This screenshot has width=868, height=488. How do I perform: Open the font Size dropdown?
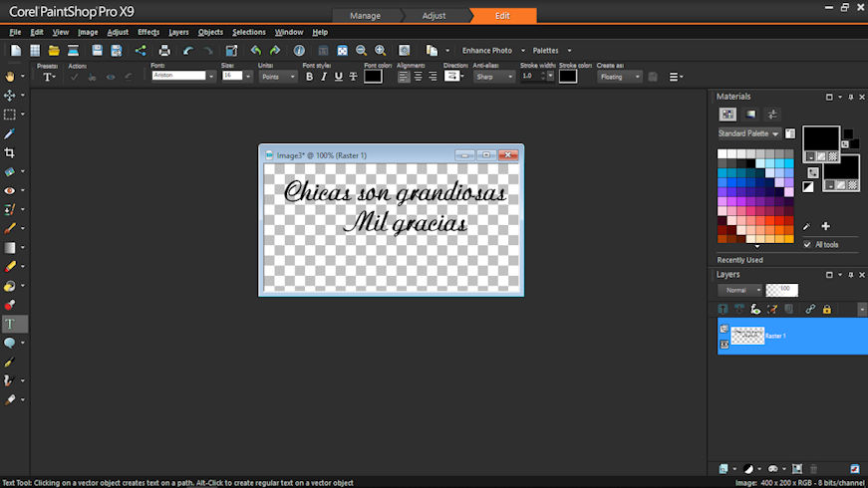[x=248, y=77]
